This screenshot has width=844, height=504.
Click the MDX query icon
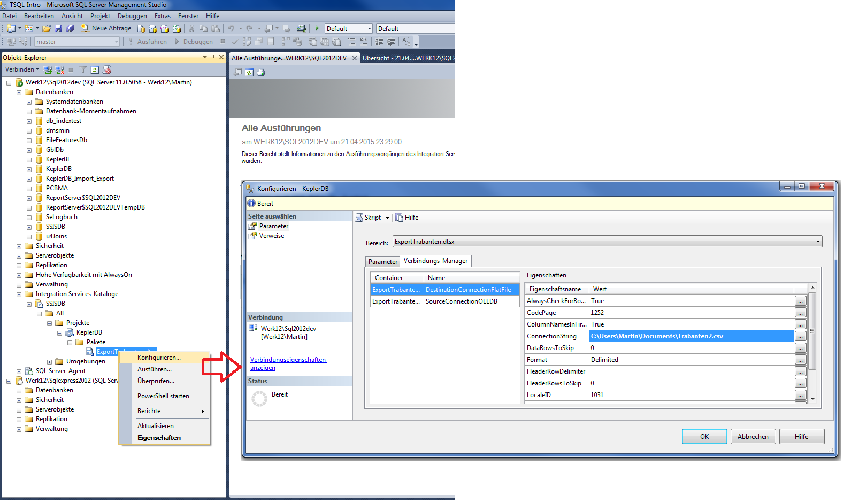pos(153,28)
